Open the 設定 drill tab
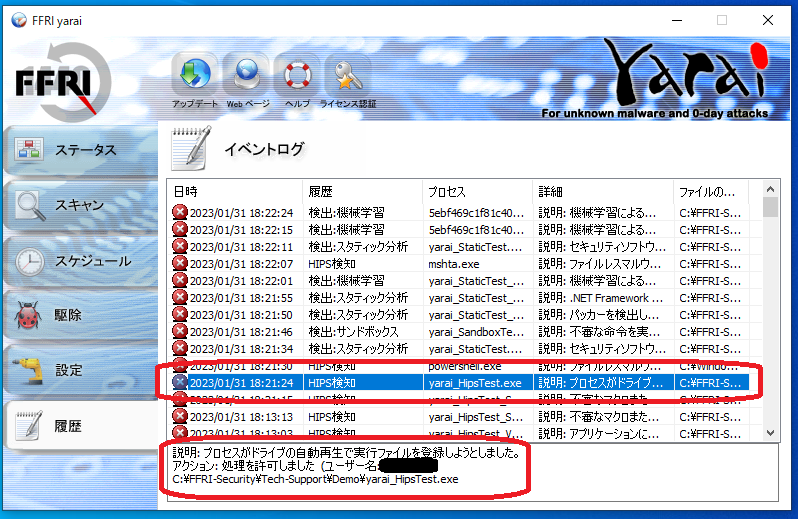 80,370
